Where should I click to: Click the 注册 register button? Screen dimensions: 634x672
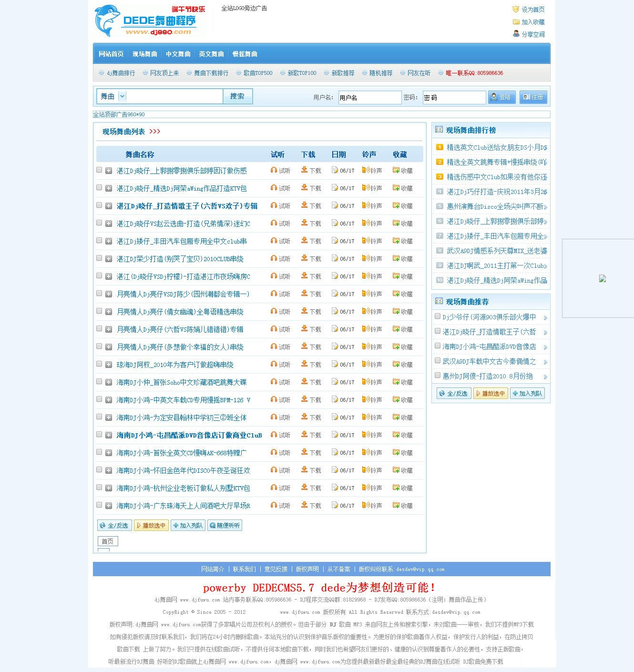click(x=533, y=97)
